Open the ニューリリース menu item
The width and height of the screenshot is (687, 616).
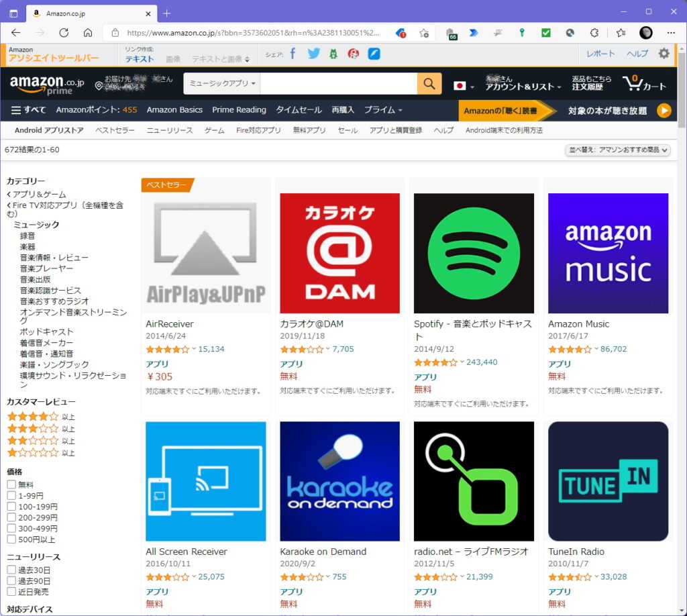pos(170,130)
